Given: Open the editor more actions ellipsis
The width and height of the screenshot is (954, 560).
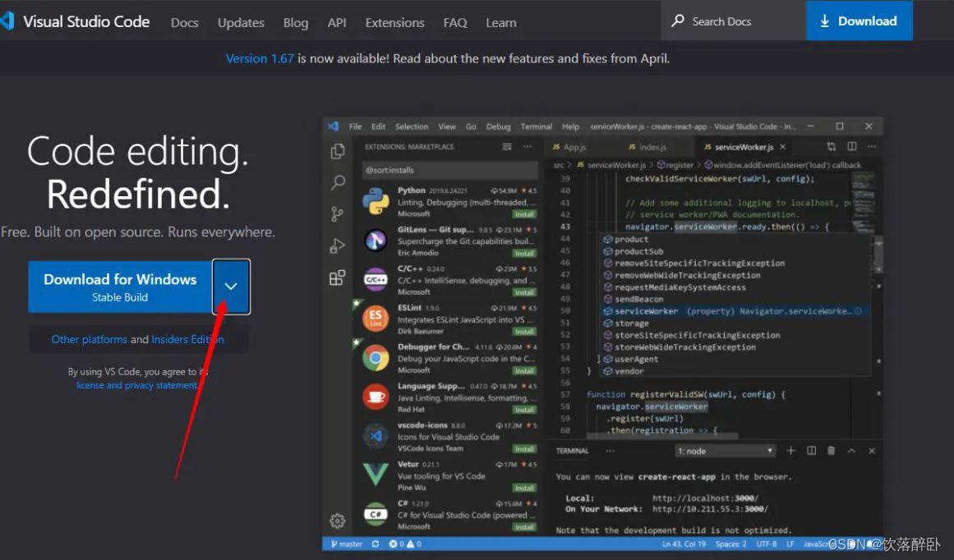Looking at the screenshot, I should pos(872,146).
